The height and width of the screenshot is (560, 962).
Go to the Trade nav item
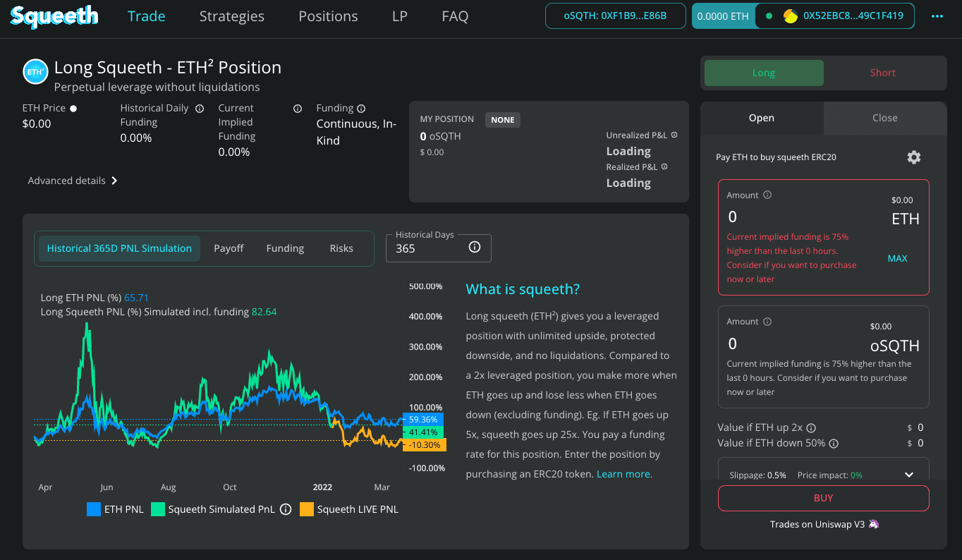(x=147, y=16)
